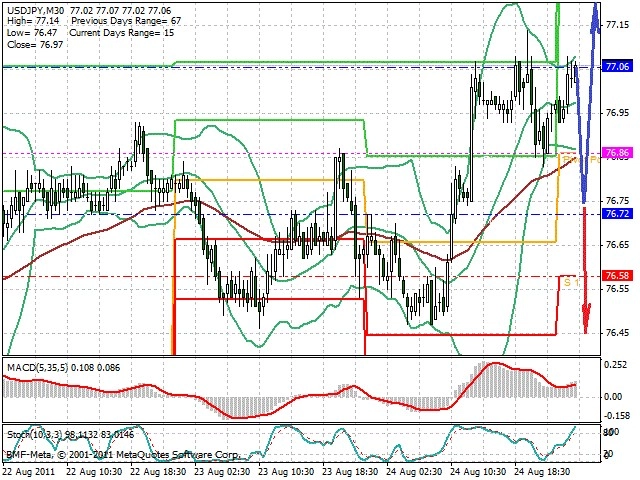Click the red 76.58 price label

coord(618,276)
